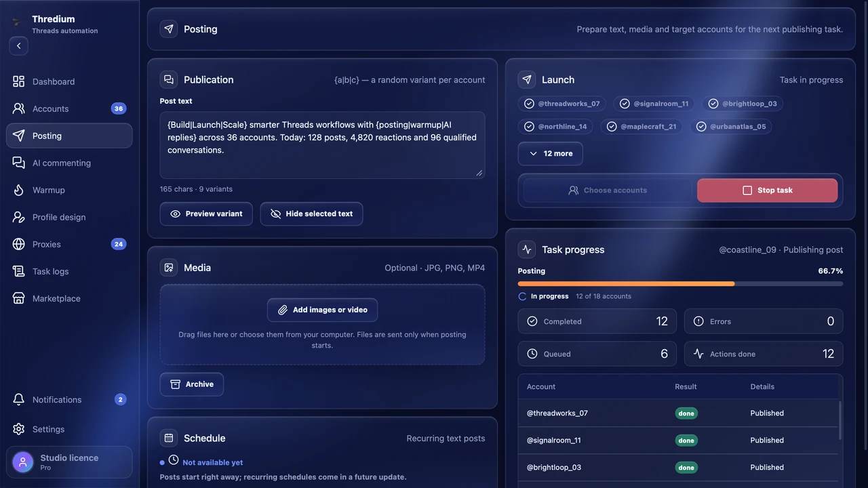Image resolution: width=868 pixels, height=488 pixels.
Task: Go to the Accounts section
Action: (69, 108)
